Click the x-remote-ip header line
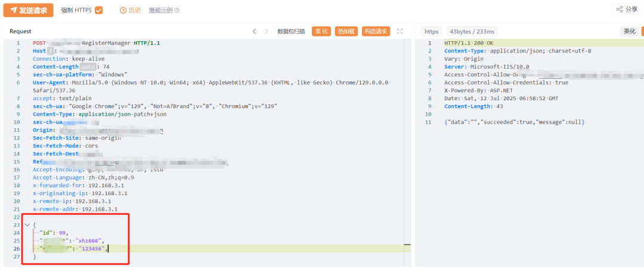Image resolution: width=644 pixels, height=268 pixels. click(72, 201)
